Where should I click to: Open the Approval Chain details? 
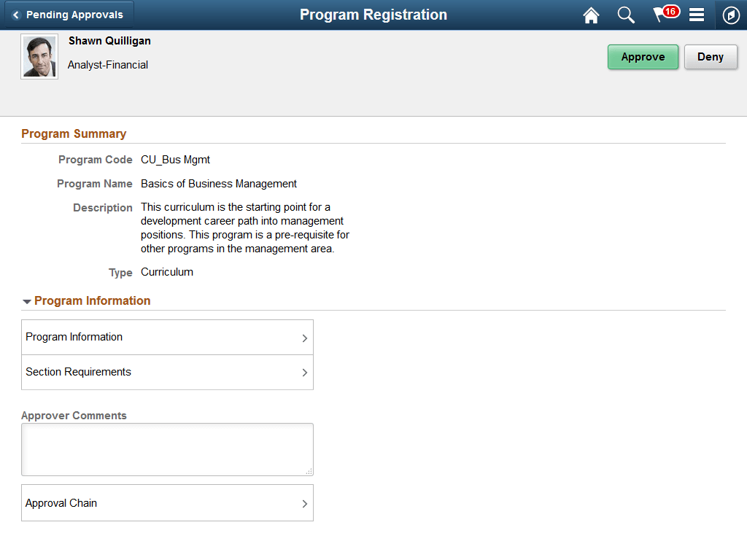point(167,502)
